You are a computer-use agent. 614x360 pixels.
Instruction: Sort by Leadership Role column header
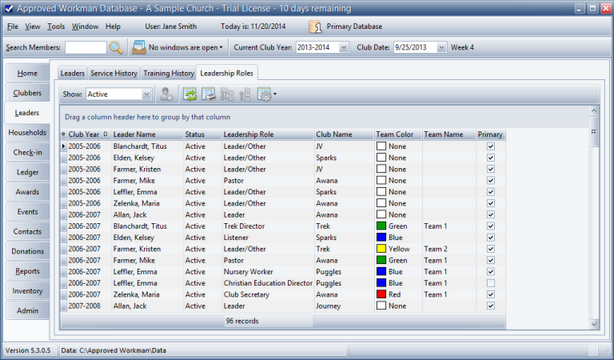point(268,134)
